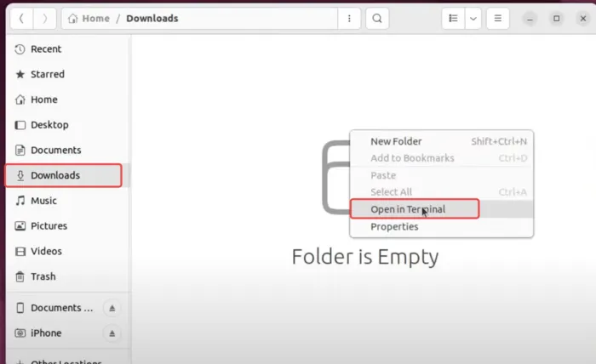Eject the iPhone device
The image size is (596, 364).
click(x=112, y=333)
